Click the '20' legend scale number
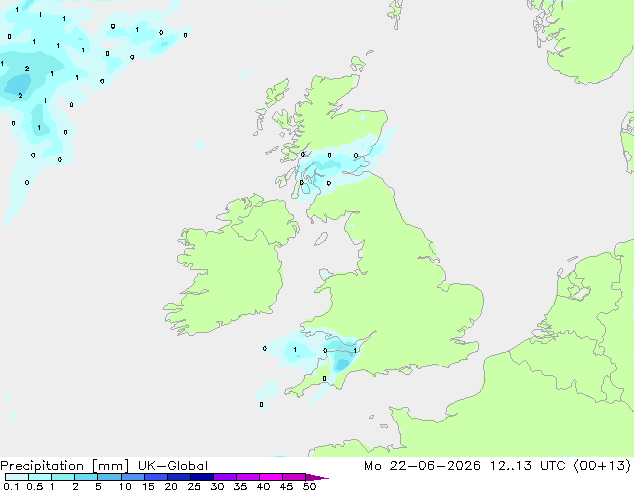Image resolution: width=634 pixels, height=490 pixels. pos(171,486)
